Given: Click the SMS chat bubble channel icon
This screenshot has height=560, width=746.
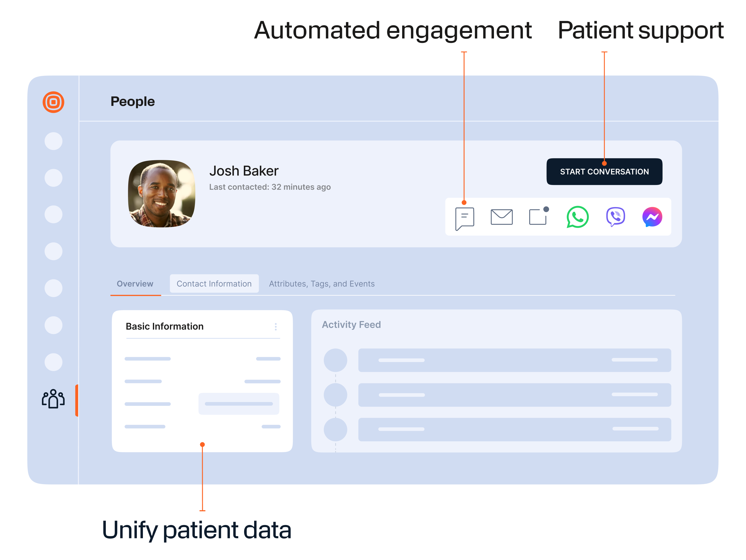Looking at the screenshot, I should pos(464,219).
